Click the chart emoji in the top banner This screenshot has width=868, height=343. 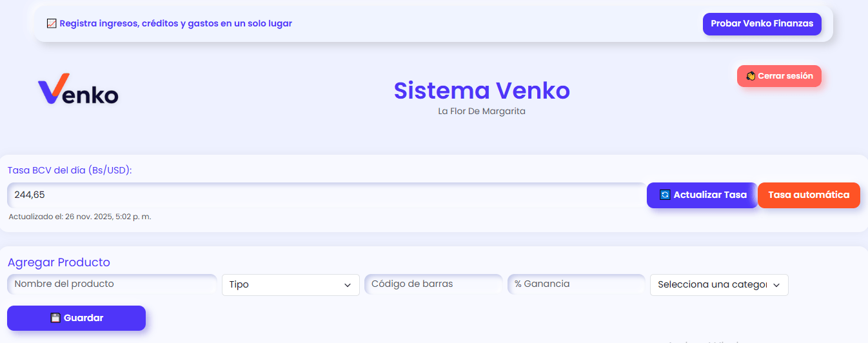[x=52, y=23]
